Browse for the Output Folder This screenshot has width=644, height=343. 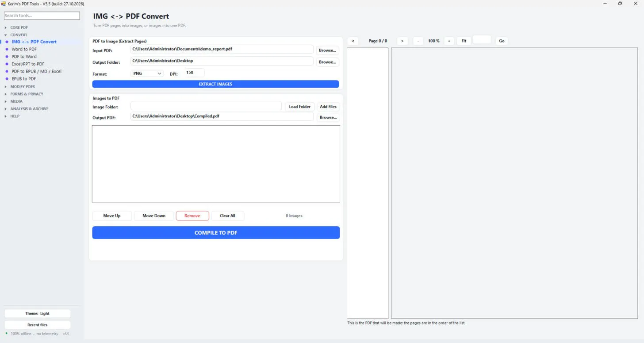(328, 62)
